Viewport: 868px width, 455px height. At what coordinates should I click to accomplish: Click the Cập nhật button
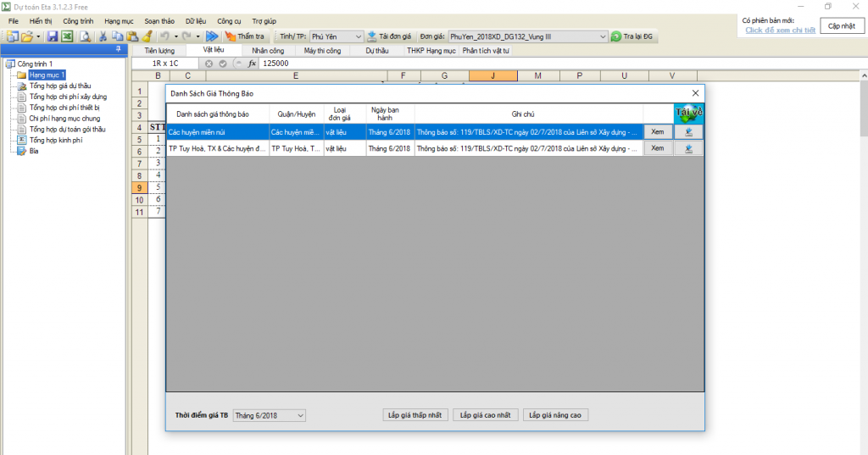coord(841,26)
